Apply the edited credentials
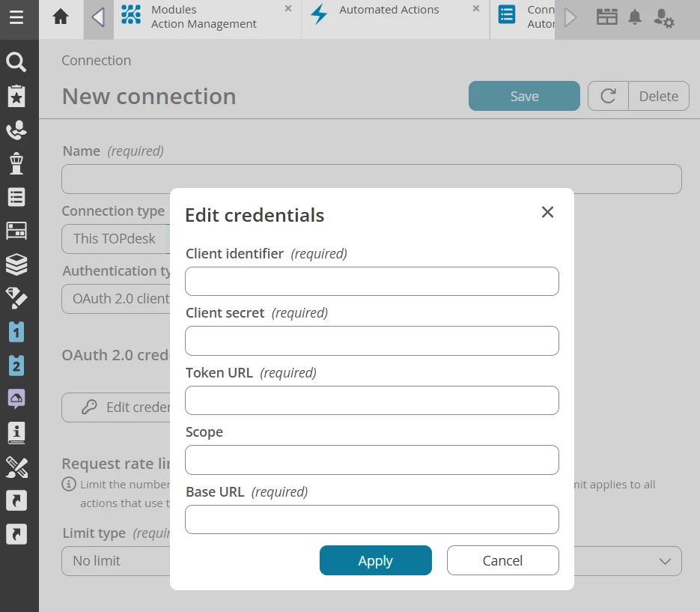Image resolution: width=700 pixels, height=612 pixels. pos(375,560)
